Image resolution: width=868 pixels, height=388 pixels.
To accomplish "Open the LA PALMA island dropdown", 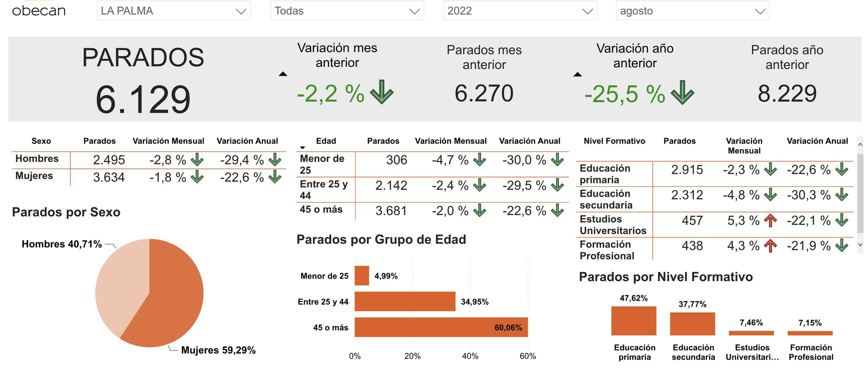I will coord(174,11).
